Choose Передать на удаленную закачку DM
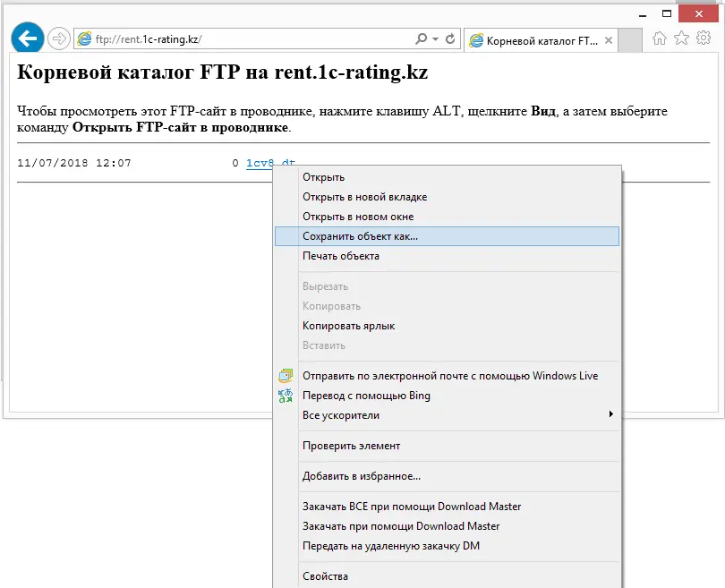The height and width of the screenshot is (588, 725). tap(447, 546)
